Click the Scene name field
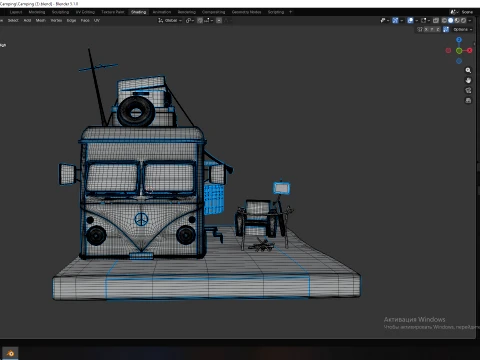The image size is (480, 360). pyautogui.click(x=468, y=12)
